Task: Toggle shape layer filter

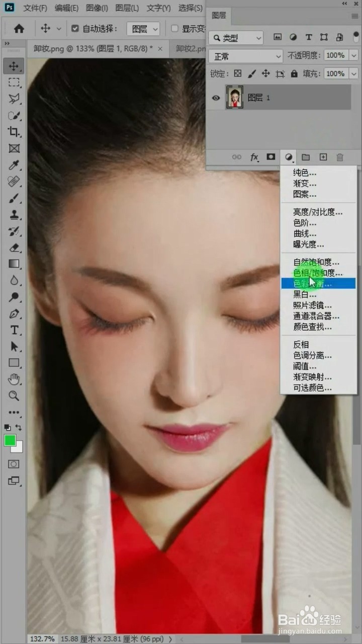Action: (324, 37)
